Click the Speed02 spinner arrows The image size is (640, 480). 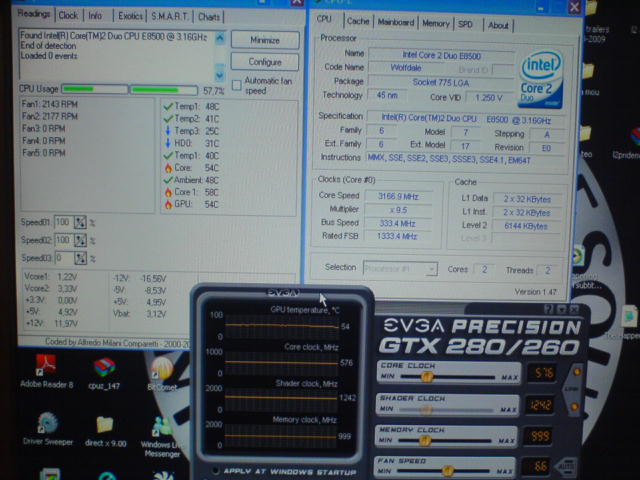tap(80, 240)
